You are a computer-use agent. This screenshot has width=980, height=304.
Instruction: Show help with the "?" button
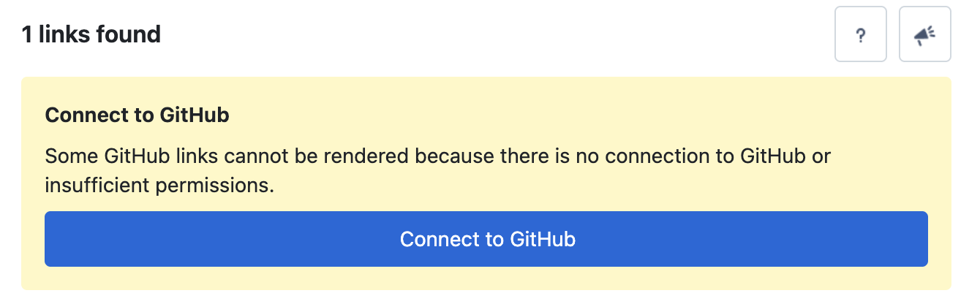pos(861,34)
